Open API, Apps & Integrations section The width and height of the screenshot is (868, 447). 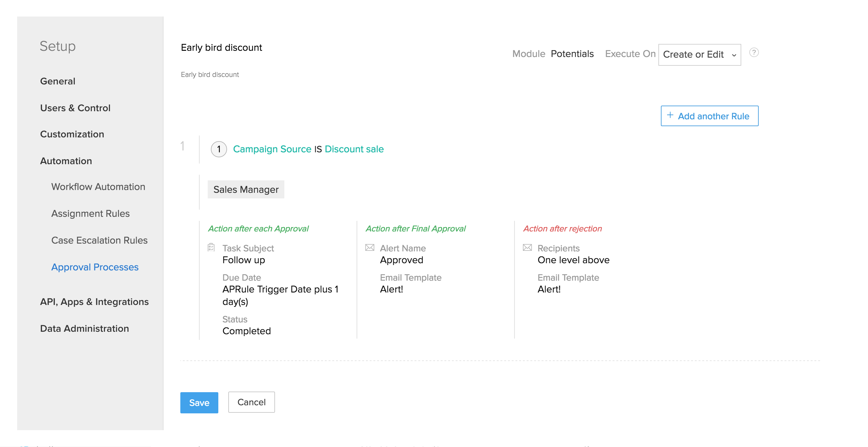tap(94, 302)
